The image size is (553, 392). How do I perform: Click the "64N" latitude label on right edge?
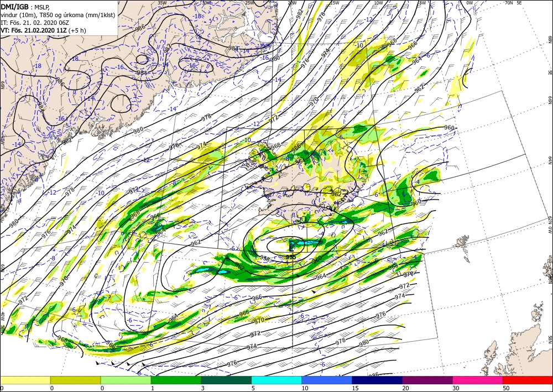(x=550, y=160)
